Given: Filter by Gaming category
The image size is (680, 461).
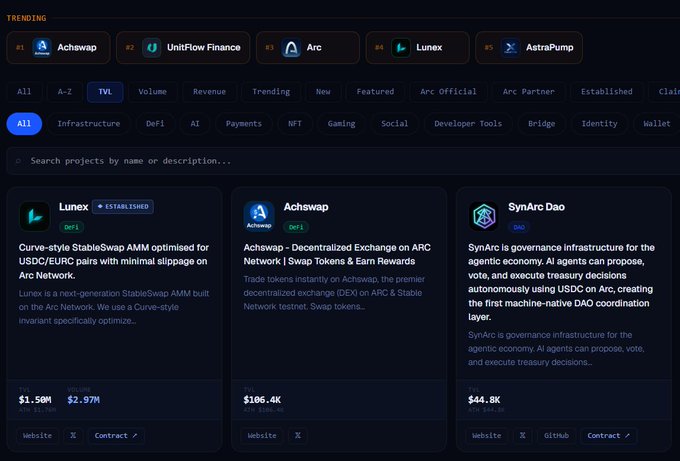Looking at the screenshot, I should point(341,124).
